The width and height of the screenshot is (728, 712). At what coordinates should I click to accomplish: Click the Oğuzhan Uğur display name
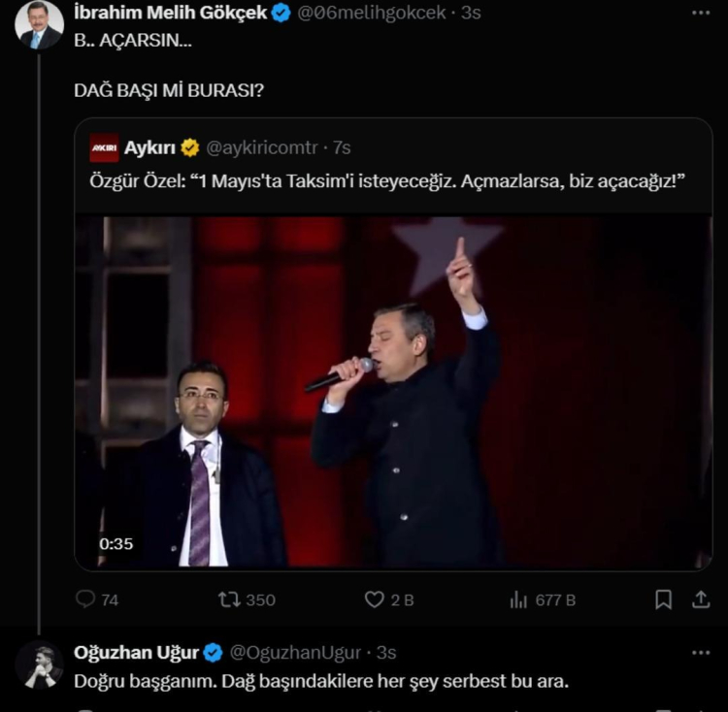[x=136, y=653]
